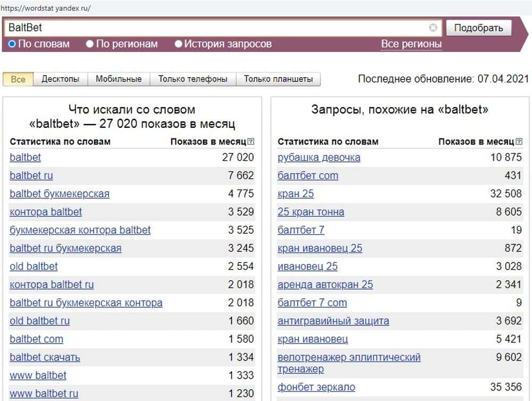This screenshot has width=532, height=401.
Task: Open the 'фонбет зеркало' similar query
Action: tap(316, 387)
